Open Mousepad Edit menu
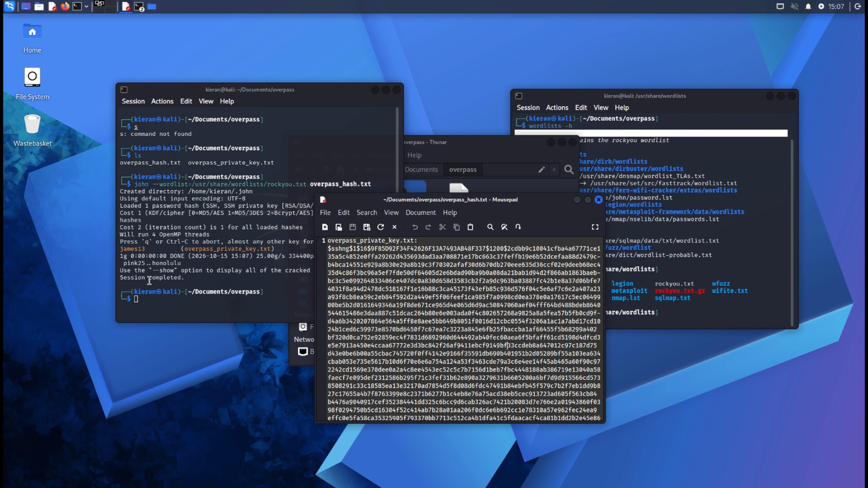The height and width of the screenshot is (488, 868). point(344,213)
